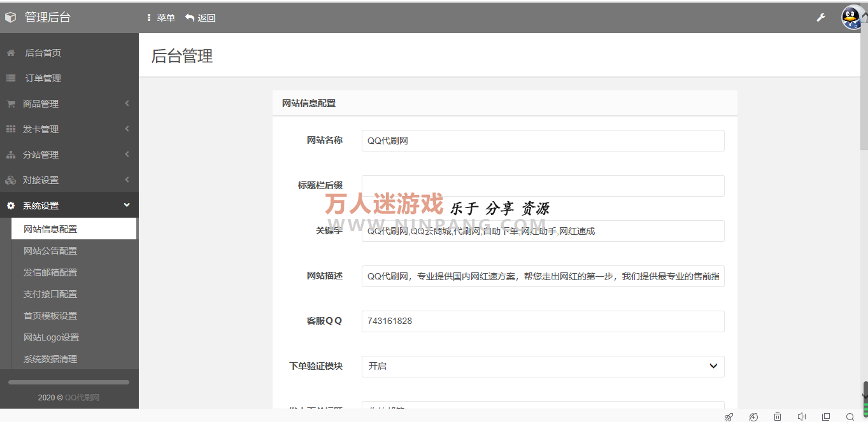
Task: Click the rocket icon in the taskbar
Action: pyautogui.click(x=729, y=416)
